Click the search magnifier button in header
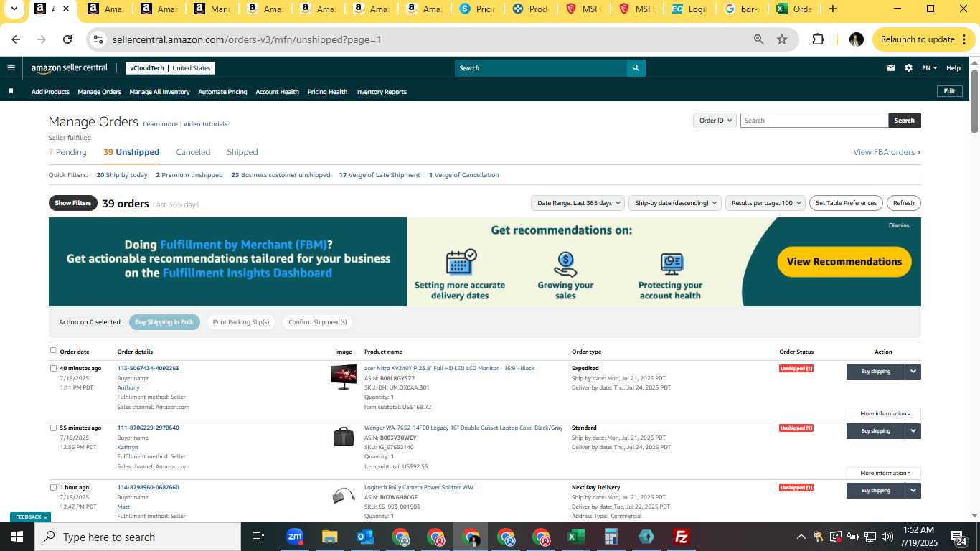This screenshot has width=980, height=551. coord(636,68)
